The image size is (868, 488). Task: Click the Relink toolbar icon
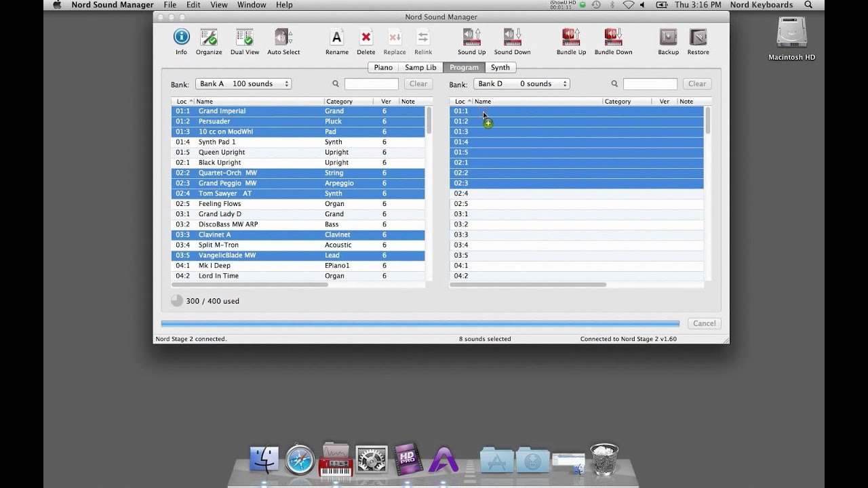(x=423, y=41)
